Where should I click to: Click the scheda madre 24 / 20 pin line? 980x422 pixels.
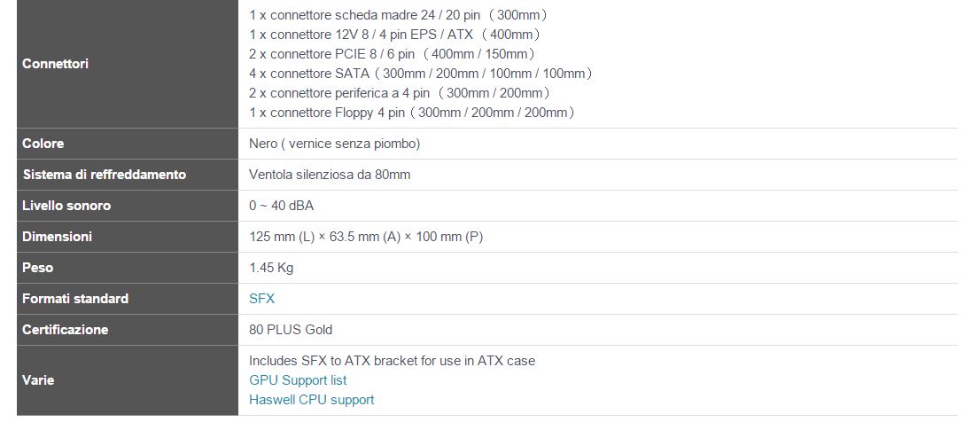tap(398, 15)
